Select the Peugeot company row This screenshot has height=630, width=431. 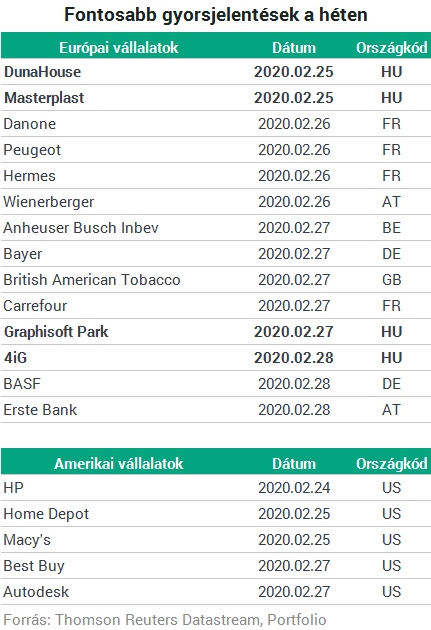(216, 150)
